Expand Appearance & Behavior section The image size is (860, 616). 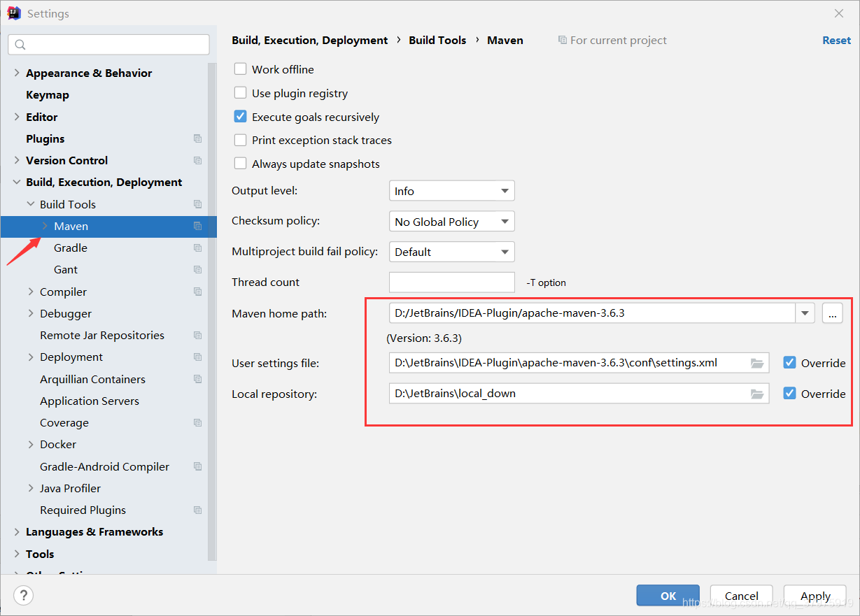17,73
